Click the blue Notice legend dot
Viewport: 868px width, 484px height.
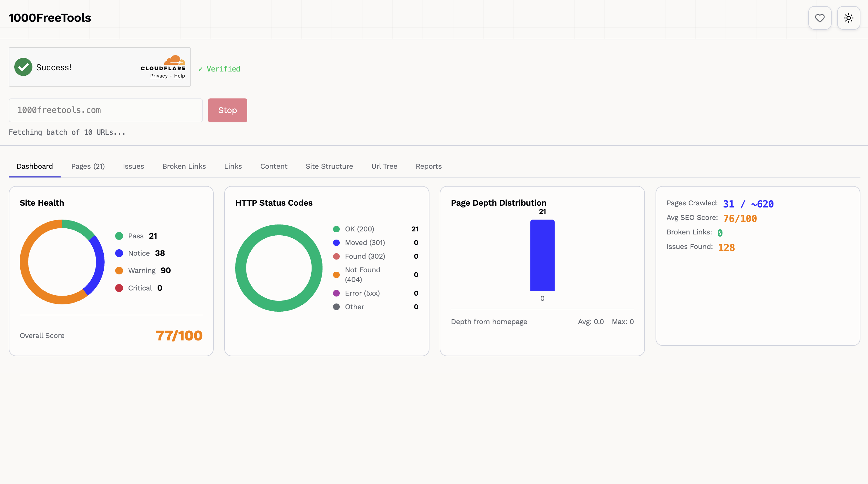(x=119, y=253)
